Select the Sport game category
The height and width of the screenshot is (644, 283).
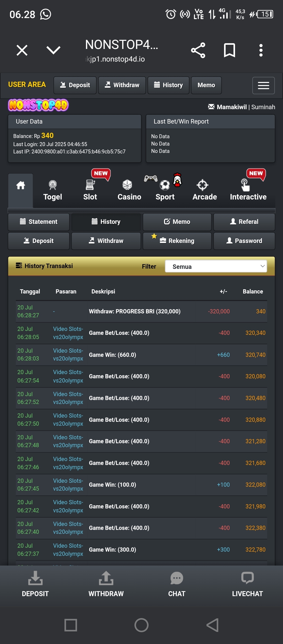pyautogui.click(x=165, y=191)
